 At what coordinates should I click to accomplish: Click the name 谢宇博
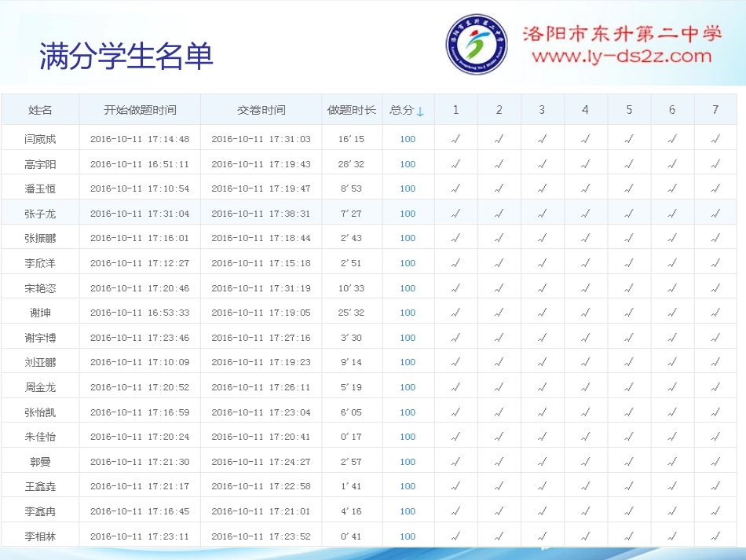point(40,338)
